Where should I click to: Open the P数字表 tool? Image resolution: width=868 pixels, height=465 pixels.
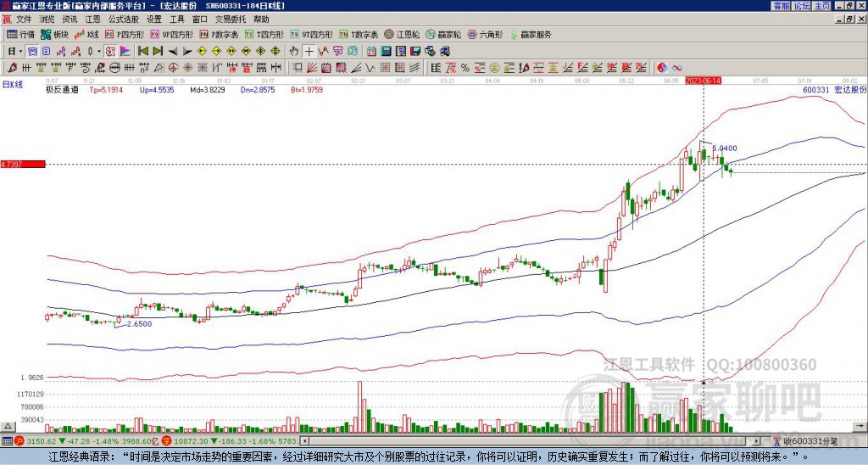click(x=220, y=34)
